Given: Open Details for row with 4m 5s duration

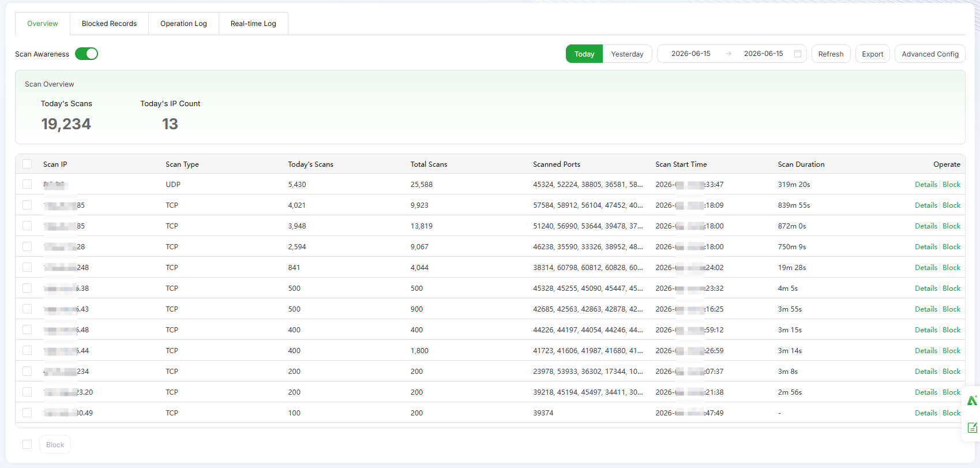Looking at the screenshot, I should pos(926,288).
